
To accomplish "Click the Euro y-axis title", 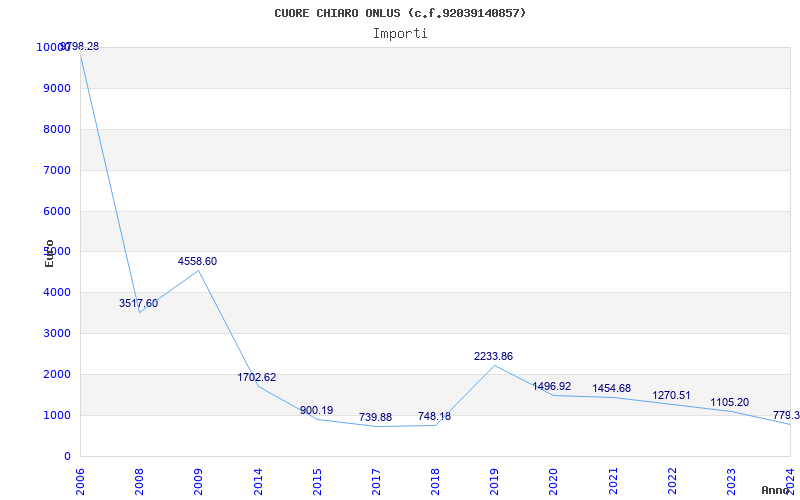I will point(49,253).
